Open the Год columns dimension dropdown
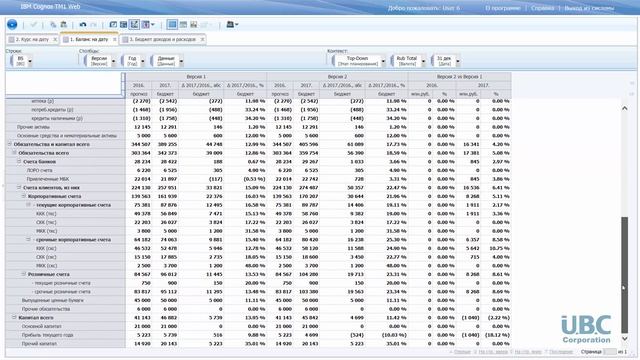 [142, 61]
